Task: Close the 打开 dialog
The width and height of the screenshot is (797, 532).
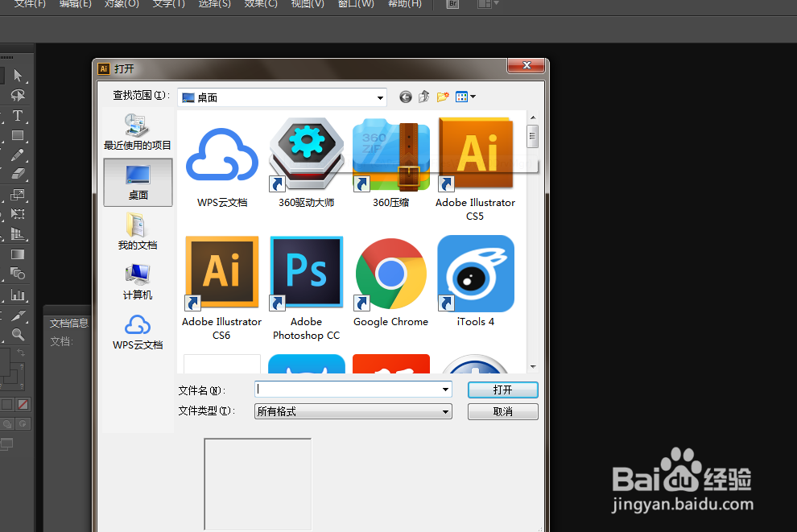Action: (526, 65)
